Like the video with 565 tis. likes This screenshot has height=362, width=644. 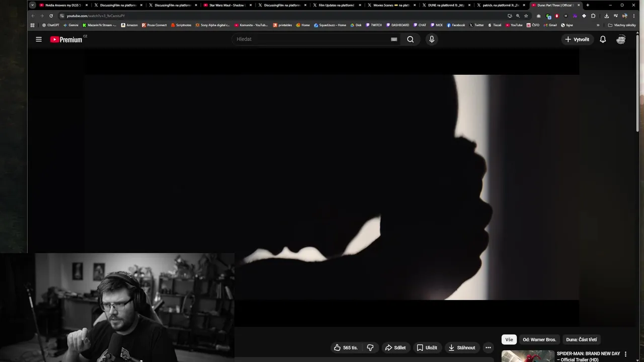pos(346,347)
